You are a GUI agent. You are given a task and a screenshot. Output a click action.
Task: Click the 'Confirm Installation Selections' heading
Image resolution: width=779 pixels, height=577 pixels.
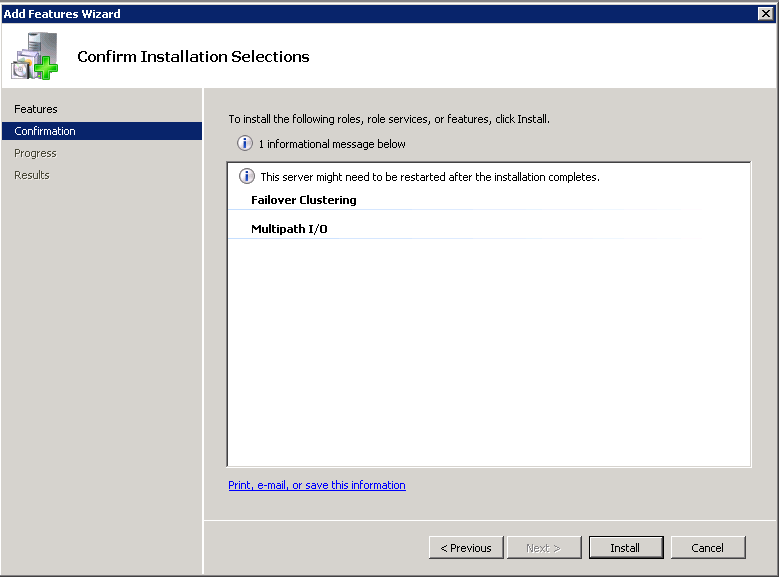193,57
